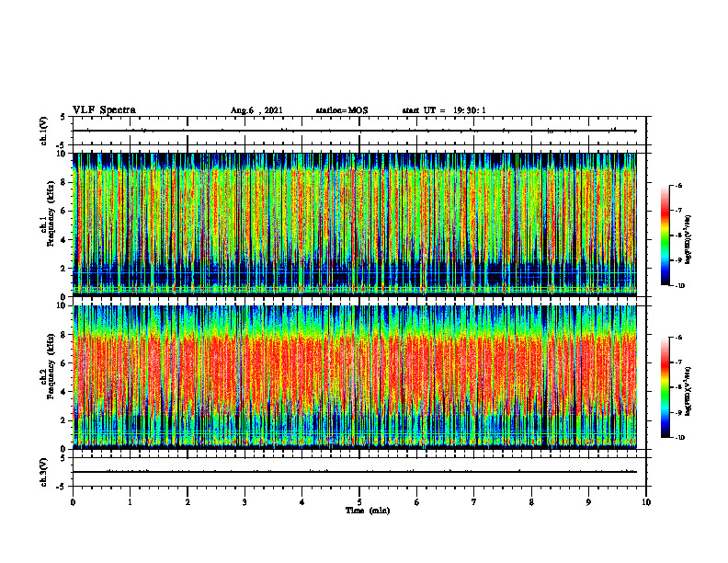This screenshot has height=563, width=728.
Task: Click time axis tick label '3'
Action: 245,502
